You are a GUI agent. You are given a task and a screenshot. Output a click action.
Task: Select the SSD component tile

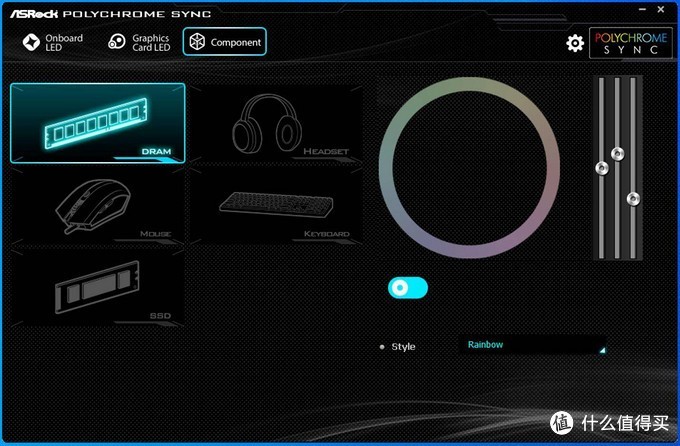pyautogui.click(x=98, y=287)
